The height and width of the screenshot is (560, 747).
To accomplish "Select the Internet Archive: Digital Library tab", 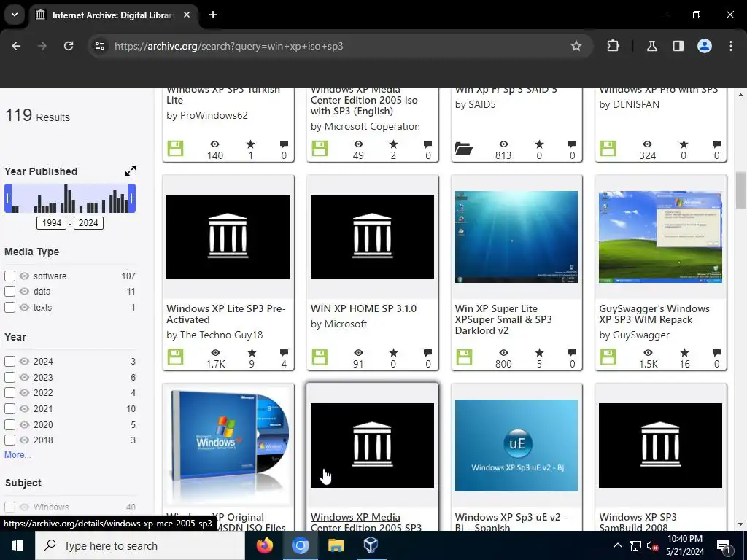I will [113, 15].
